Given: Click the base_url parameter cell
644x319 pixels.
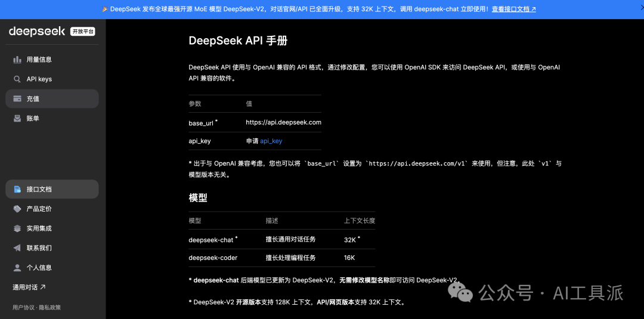Looking at the screenshot, I should pyautogui.click(x=203, y=122).
